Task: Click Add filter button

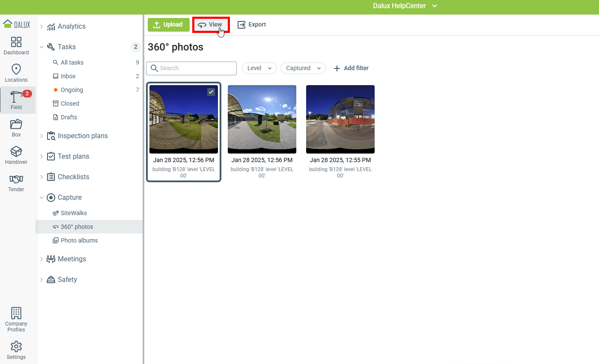Action: coord(351,68)
